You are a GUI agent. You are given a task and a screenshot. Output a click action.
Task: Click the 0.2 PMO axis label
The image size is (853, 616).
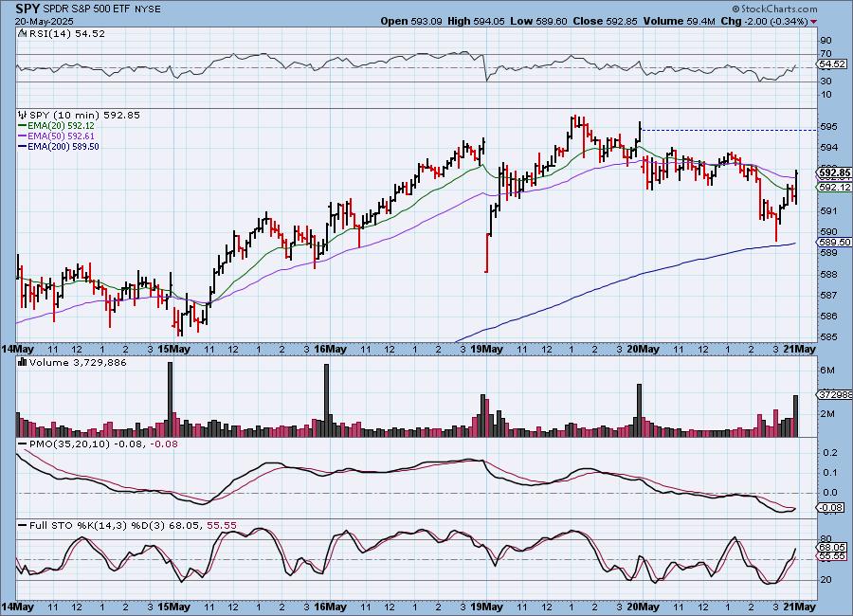(829, 453)
